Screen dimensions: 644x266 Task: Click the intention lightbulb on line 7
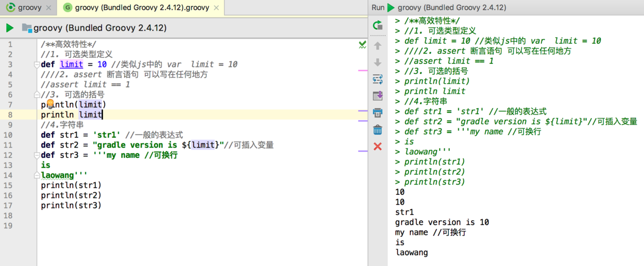[x=51, y=104]
